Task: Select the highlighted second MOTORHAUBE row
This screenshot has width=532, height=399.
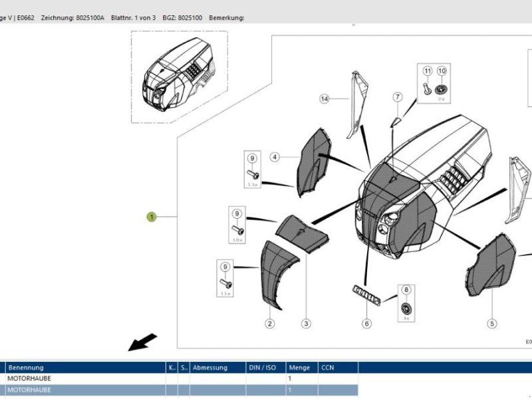Action: (x=85, y=390)
